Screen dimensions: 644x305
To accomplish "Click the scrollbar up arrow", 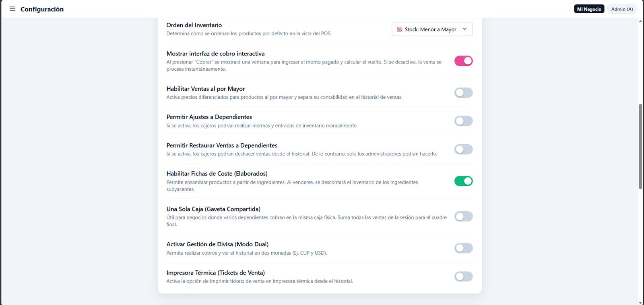I will click(640, 21).
